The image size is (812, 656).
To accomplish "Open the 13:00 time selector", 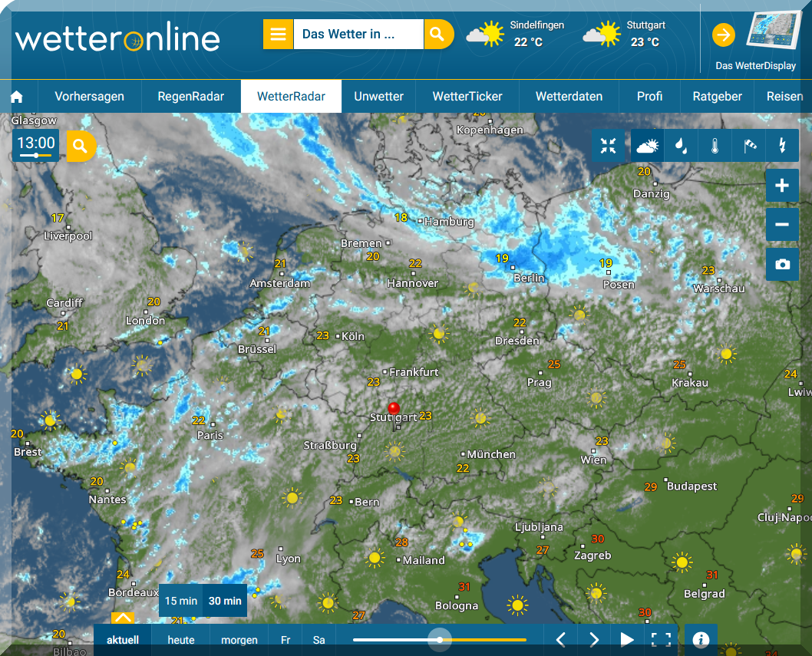I will [36, 145].
